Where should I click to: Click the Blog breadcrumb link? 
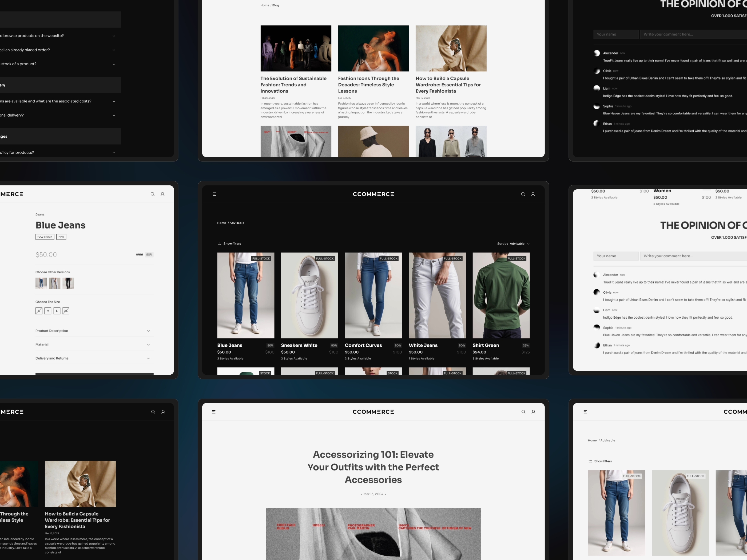coord(276,5)
